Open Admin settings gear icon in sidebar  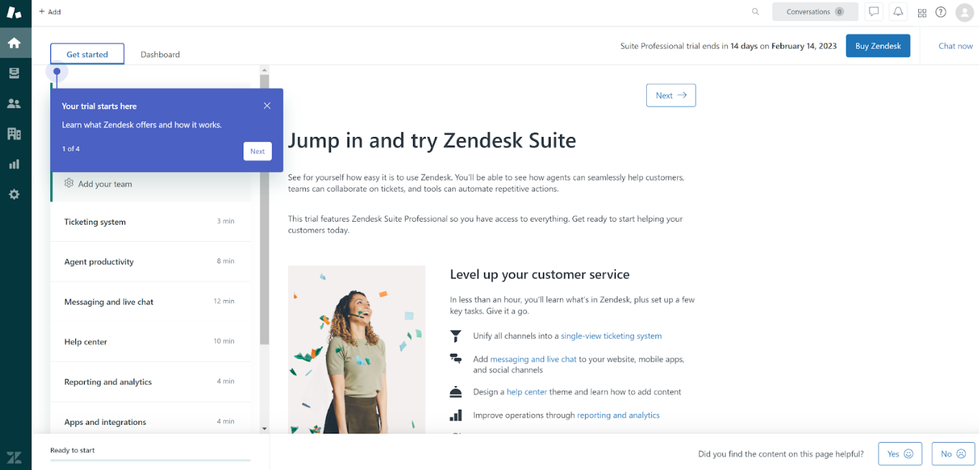(x=14, y=194)
